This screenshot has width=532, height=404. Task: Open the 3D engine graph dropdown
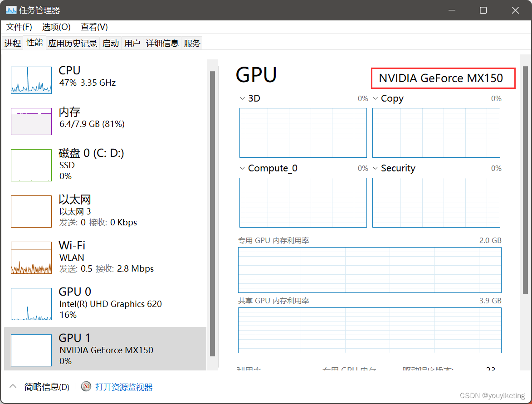coord(242,98)
